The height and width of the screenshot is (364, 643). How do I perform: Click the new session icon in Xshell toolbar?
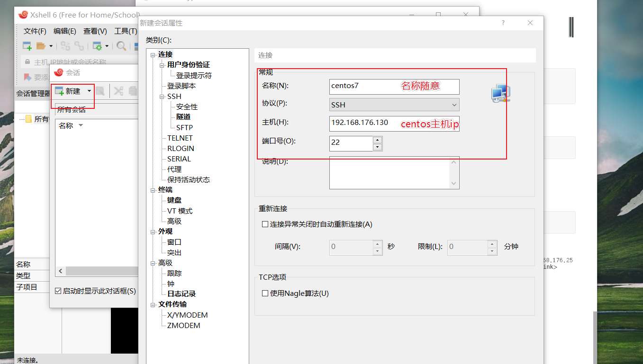(27, 46)
